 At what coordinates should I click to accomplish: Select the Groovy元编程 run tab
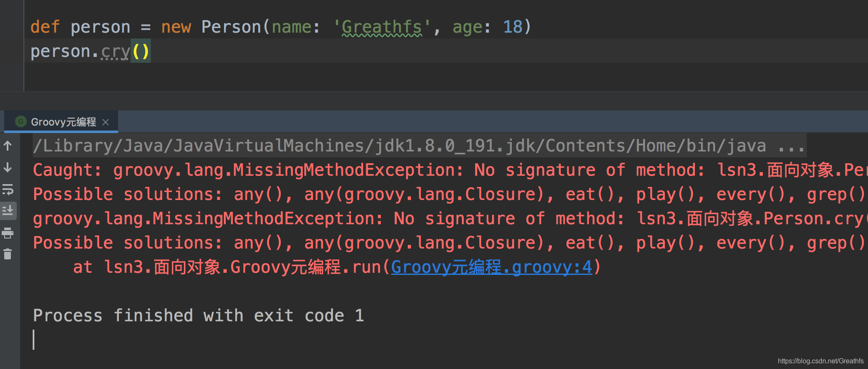[x=61, y=122]
